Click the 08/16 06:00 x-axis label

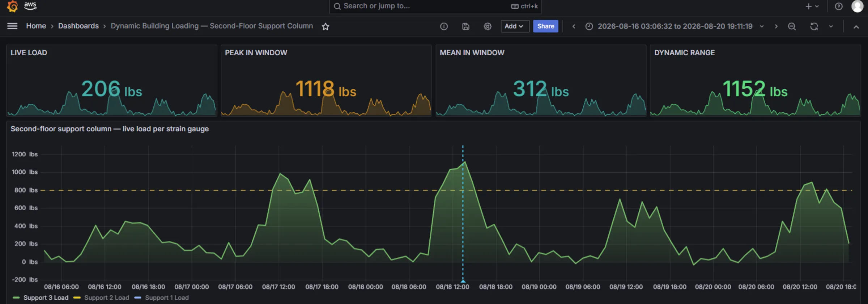(x=61, y=287)
